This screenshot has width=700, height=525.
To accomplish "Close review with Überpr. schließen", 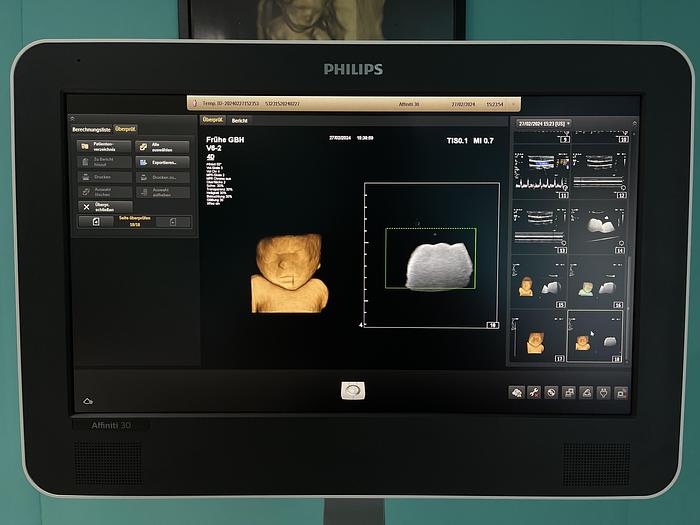I will [105, 207].
